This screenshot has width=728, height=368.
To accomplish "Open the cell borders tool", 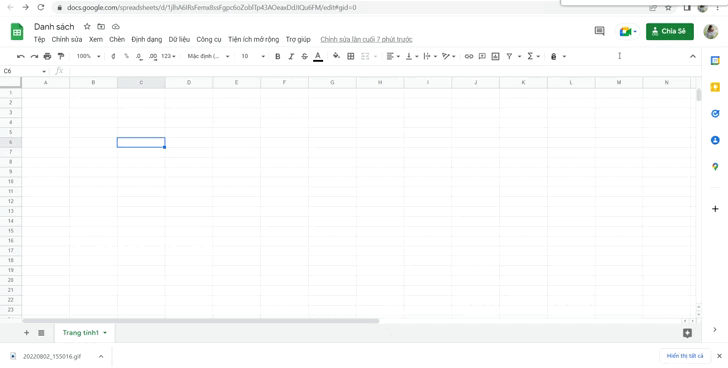I will 351,56.
